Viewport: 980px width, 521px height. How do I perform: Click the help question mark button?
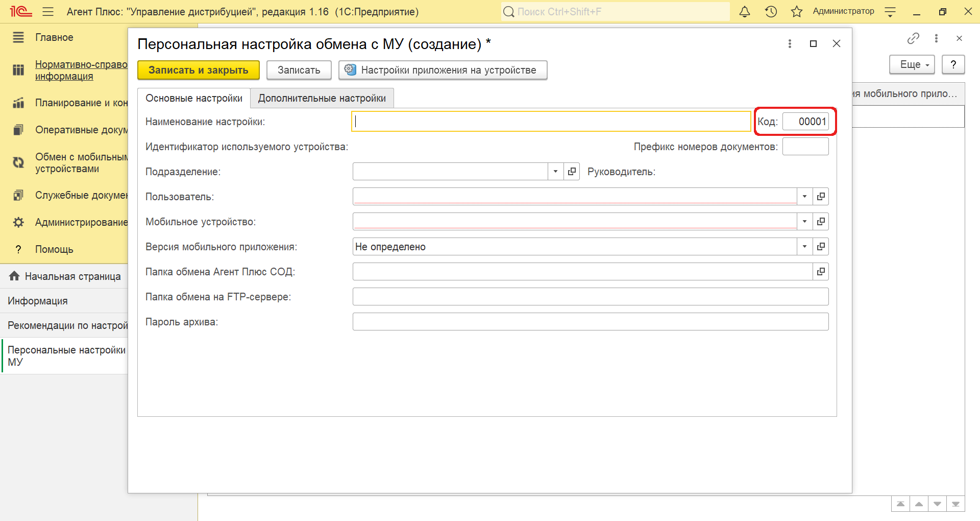[953, 65]
